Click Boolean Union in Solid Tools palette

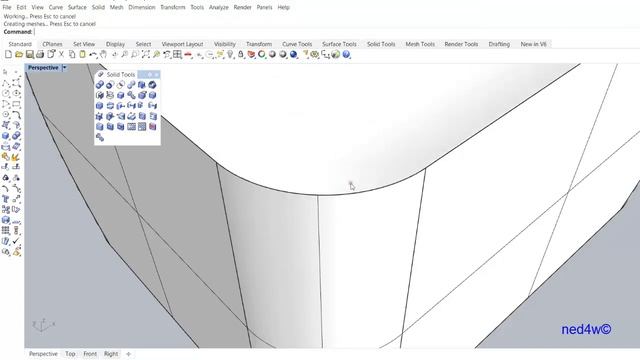click(x=100, y=84)
